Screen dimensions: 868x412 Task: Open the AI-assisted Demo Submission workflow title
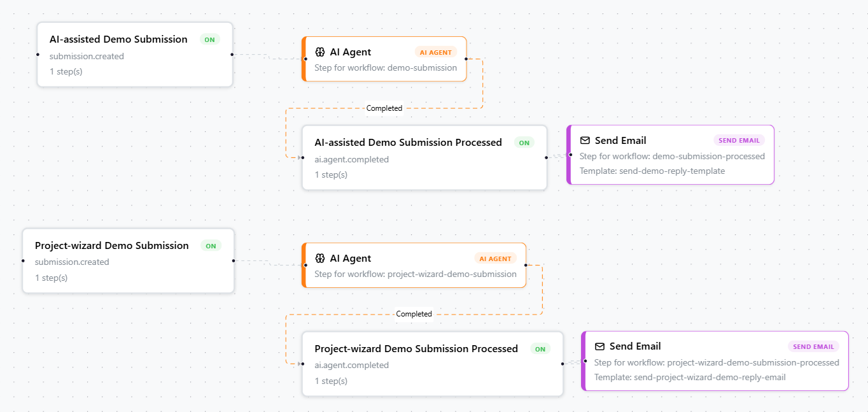pyautogui.click(x=118, y=39)
